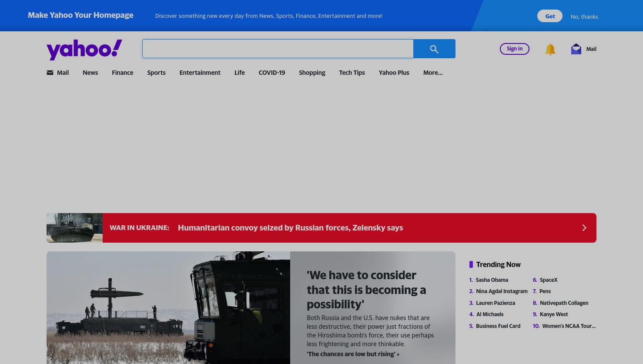
Task: Click the Trending Now heading
Action: 498,264
